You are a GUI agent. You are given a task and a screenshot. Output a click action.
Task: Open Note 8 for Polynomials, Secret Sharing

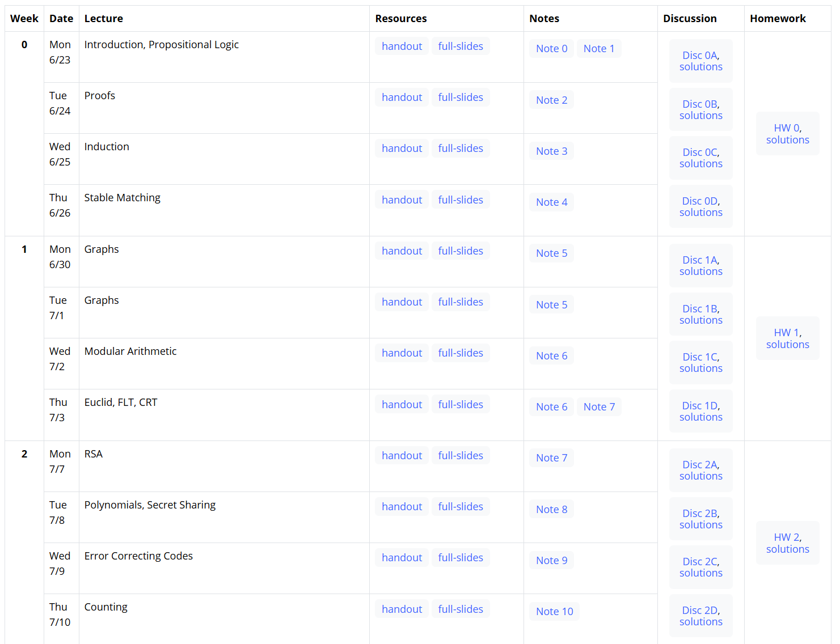[x=551, y=510]
